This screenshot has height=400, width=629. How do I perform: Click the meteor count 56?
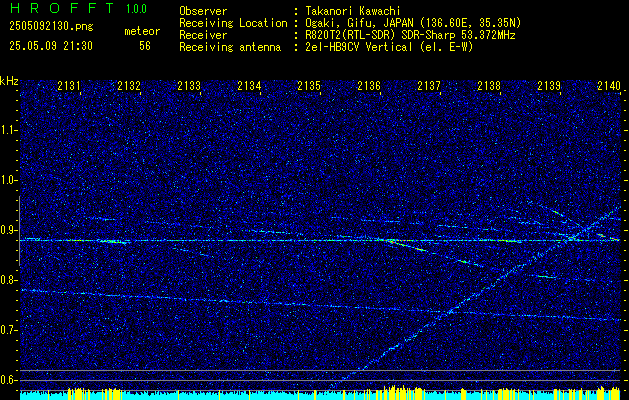[x=145, y=46]
